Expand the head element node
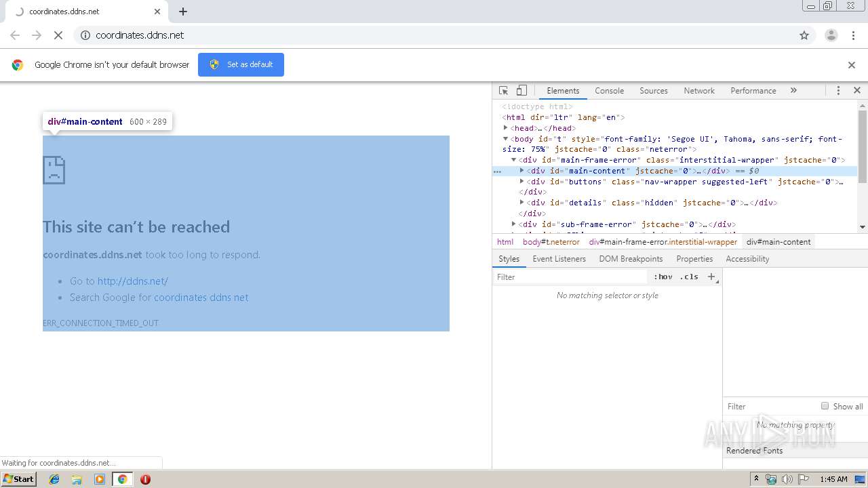The image size is (868, 488). (x=505, y=127)
